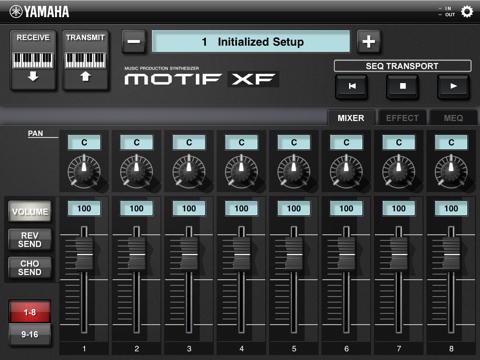This screenshot has height=360, width=480.
Task: Click the volume fader of part 6
Action: (x=346, y=254)
